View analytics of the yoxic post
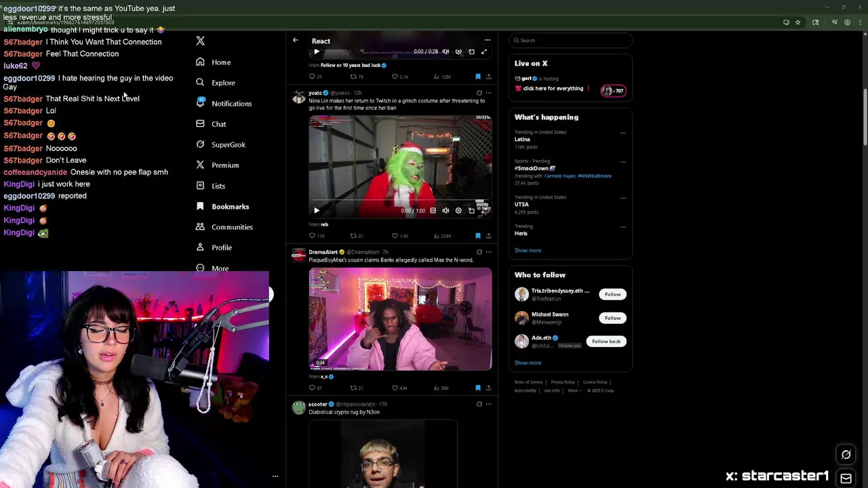Screen dimensions: 868x488 click(442, 236)
